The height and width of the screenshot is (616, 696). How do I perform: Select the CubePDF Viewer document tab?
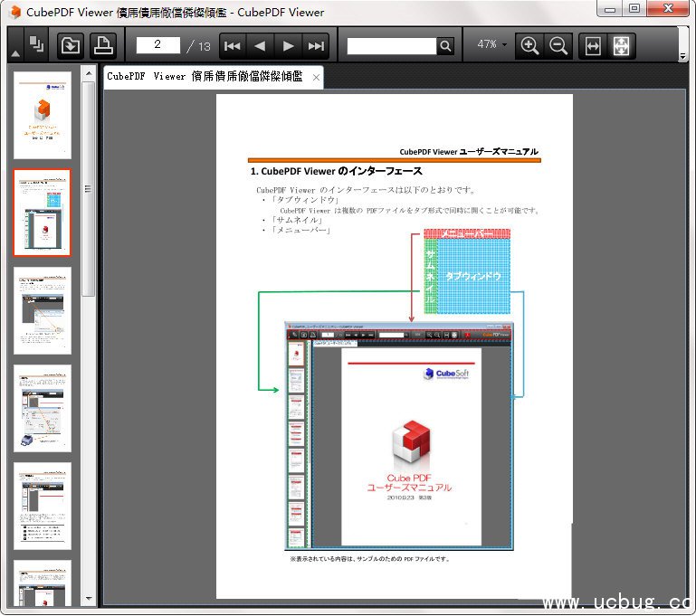click(205, 77)
